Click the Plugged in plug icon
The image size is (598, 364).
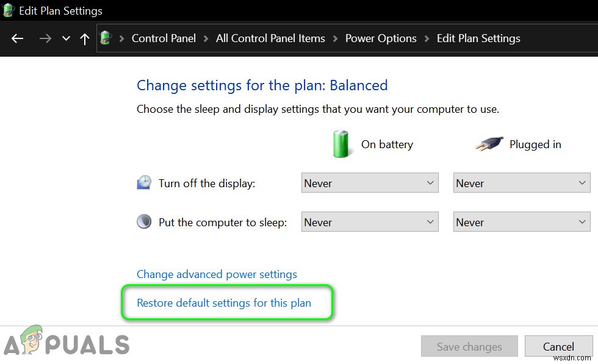(488, 144)
